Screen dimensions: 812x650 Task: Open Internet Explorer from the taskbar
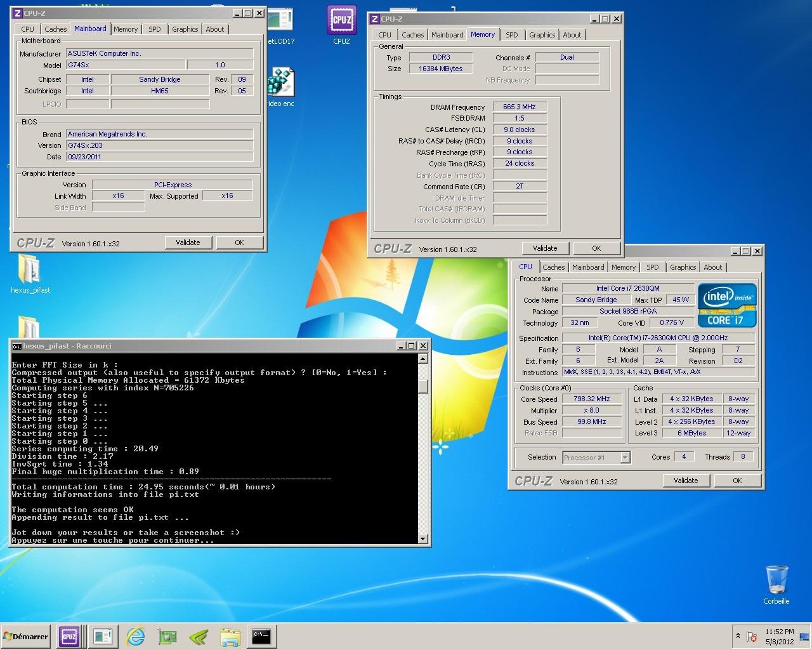tap(135, 636)
